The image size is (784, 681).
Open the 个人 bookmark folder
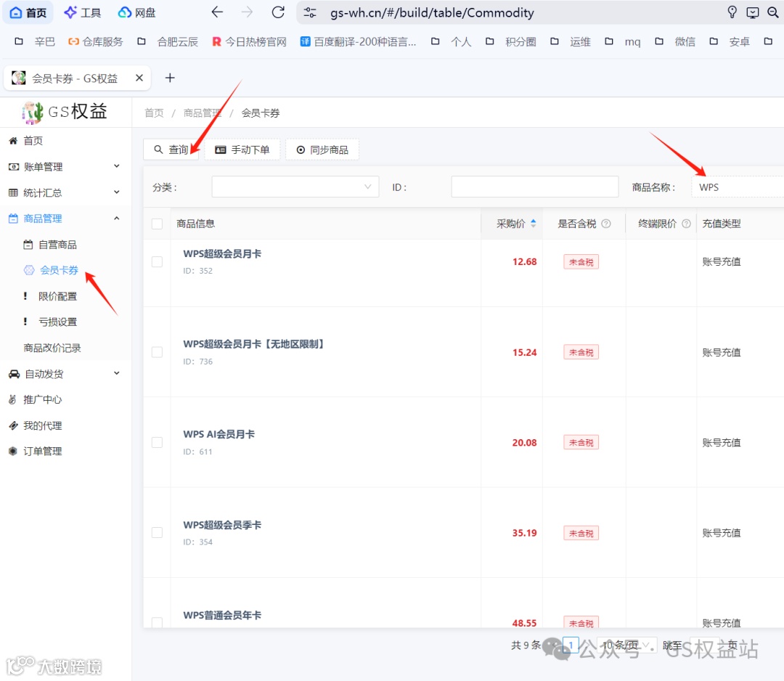pyautogui.click(x=451, y=41)
